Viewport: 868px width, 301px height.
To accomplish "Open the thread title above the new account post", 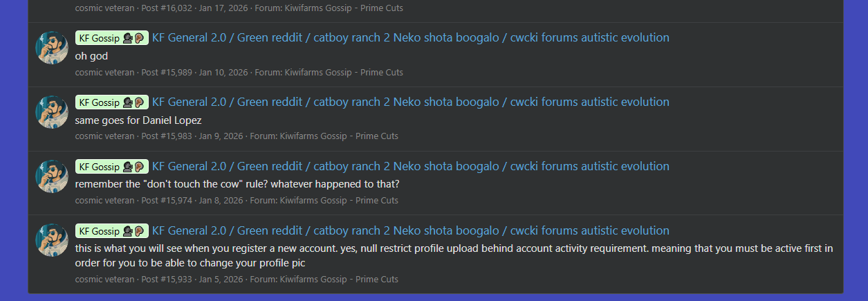I will (410, 231).
